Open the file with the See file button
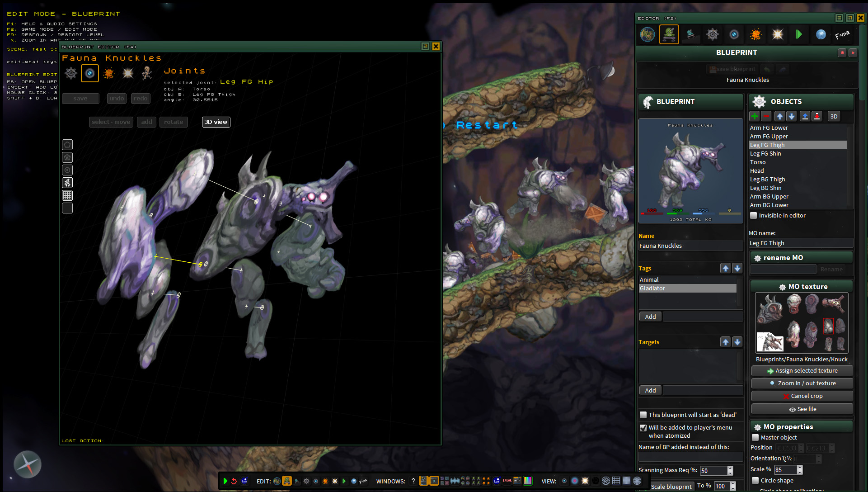This screenshot has height=492, width=868. tap(802, 409)
